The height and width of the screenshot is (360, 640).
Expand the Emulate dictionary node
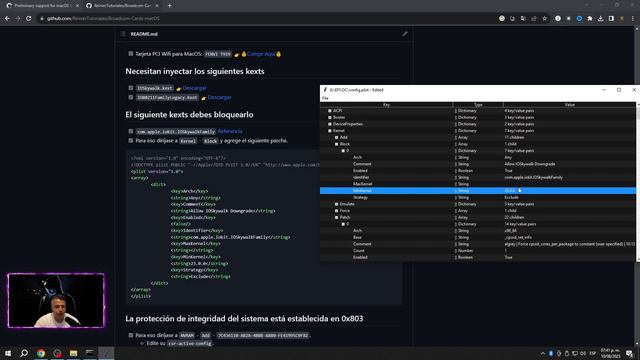(x=336, y=204)
